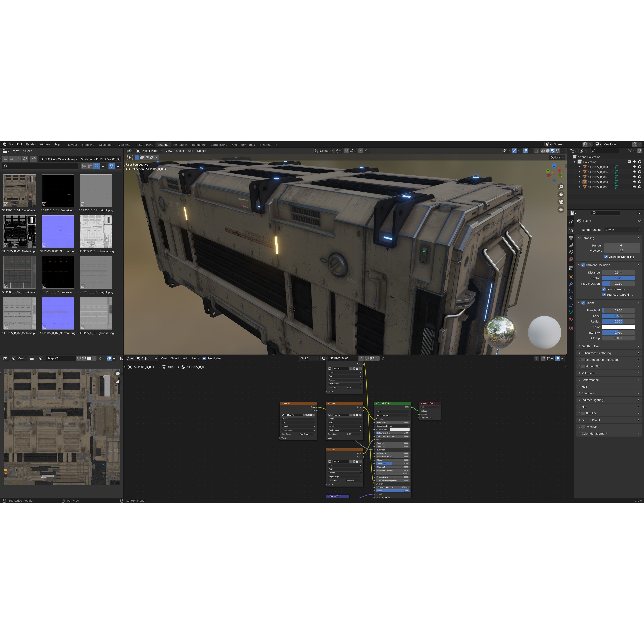
Task: Toggle Bounces Approximation checkbox
Action: coord(604,295)
